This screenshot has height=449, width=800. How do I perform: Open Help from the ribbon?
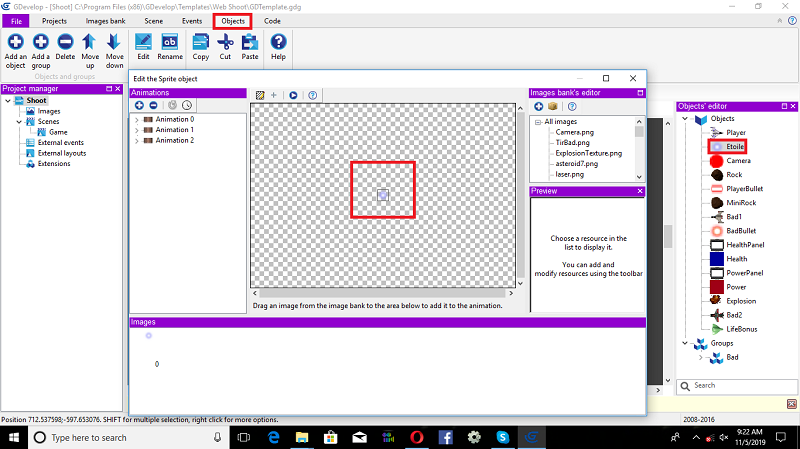tap(278, 47)
